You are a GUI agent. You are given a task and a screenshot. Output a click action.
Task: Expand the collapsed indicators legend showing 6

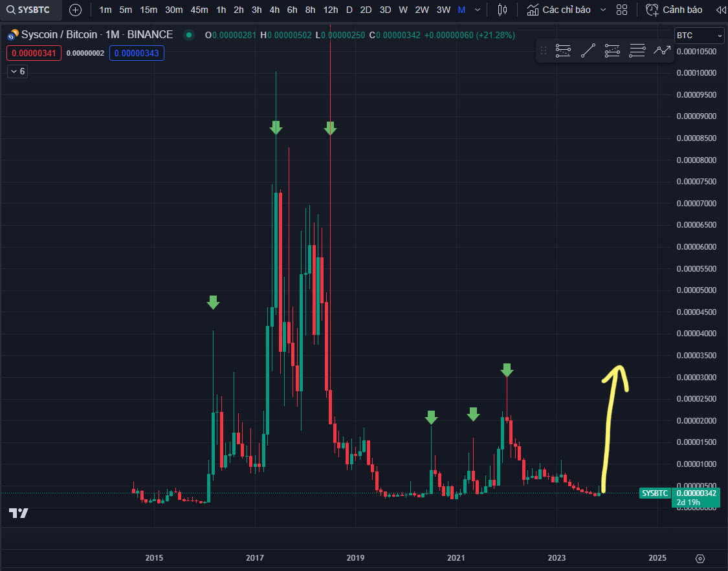tap(17, 71)
